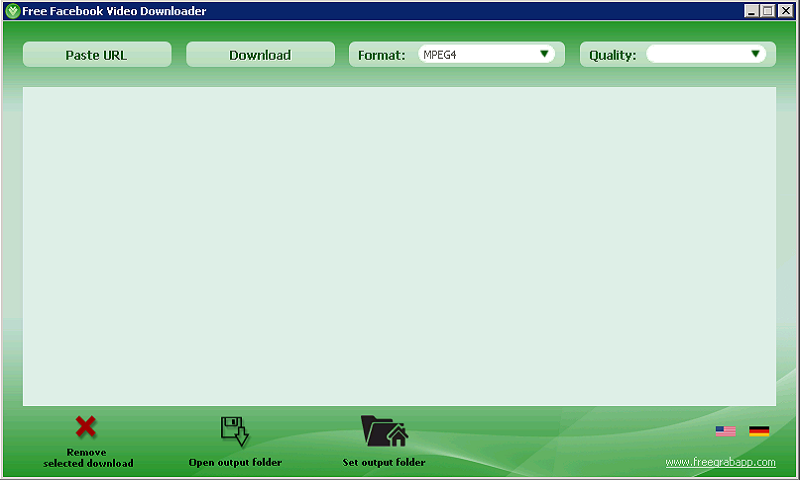Click the green app logo in title bar
Image resolution: width=800 pixels, height=480 pixels.
(x=12, y=11)
